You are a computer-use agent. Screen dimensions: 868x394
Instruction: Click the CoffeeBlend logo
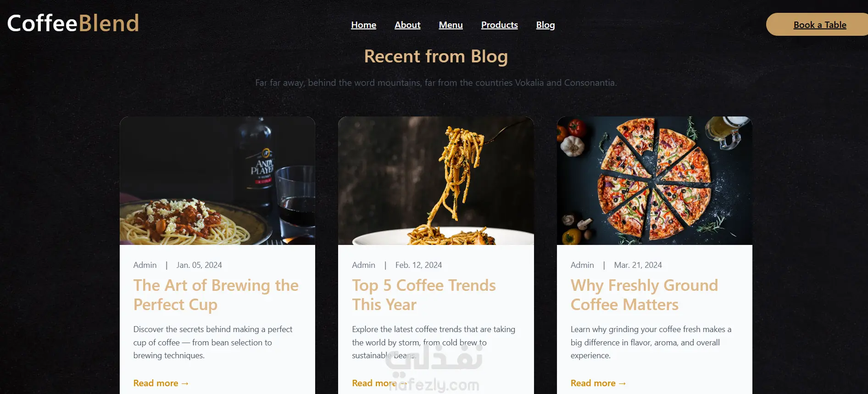coord(73,23)
